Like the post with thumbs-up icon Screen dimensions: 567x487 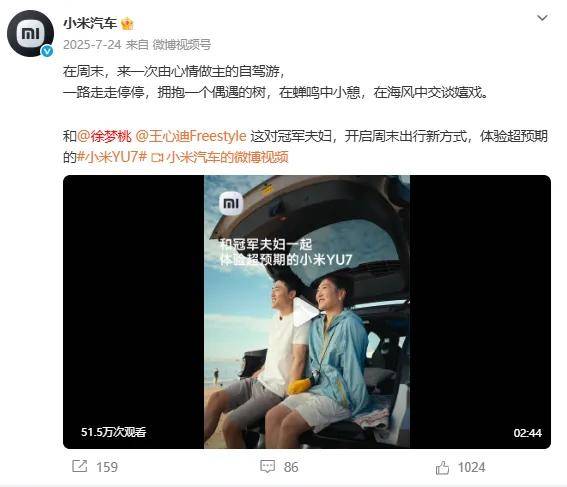442,467
